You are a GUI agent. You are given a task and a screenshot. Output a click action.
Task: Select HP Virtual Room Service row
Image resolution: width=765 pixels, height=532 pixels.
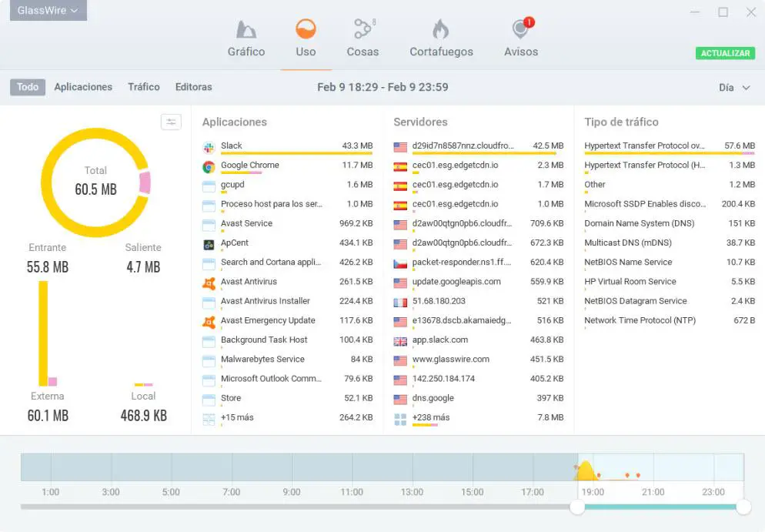670,283
